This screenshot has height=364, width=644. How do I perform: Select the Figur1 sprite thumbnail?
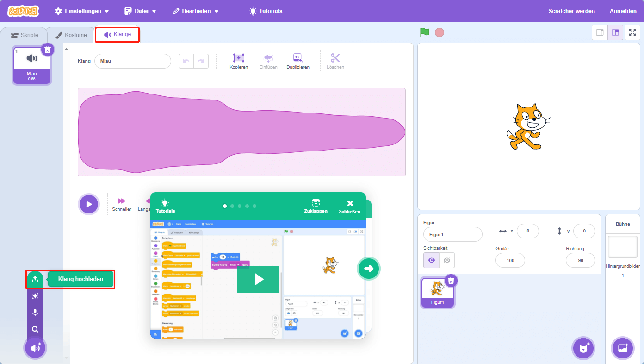(x=438, y=292)
